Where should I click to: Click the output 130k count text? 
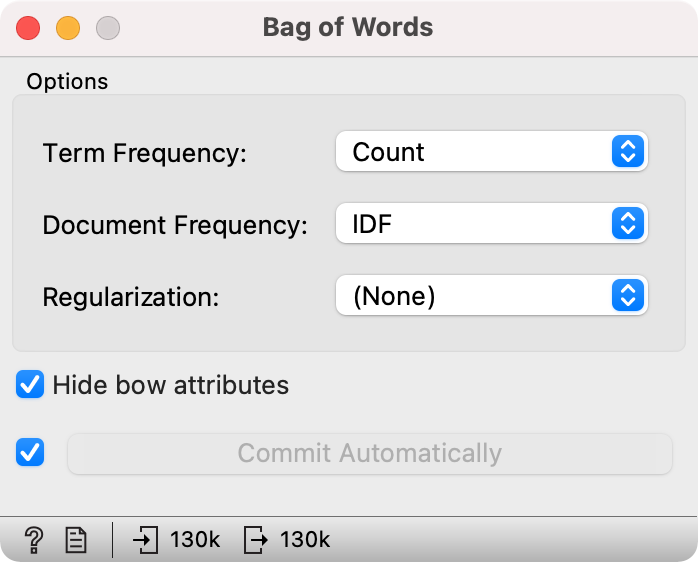(304, 540)
